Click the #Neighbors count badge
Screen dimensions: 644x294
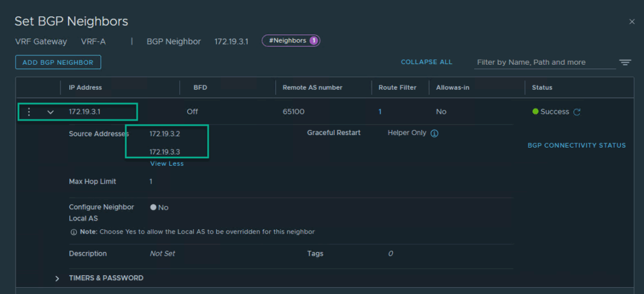click(x=291, y=41)
